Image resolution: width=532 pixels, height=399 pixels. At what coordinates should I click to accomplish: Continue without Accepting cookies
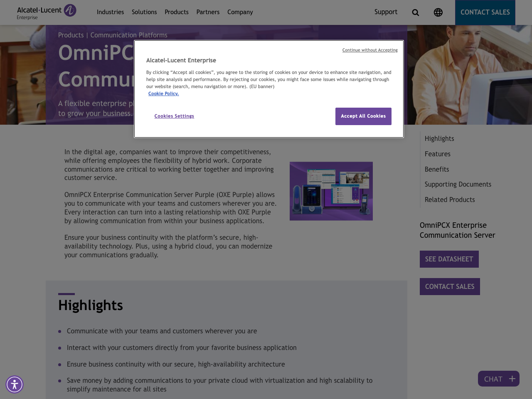370,49
